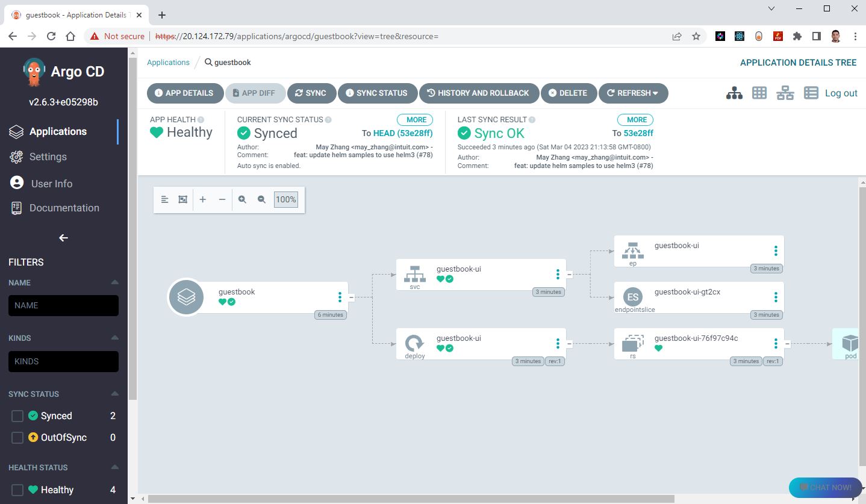Reload the browser page
The height and width of the screenshot is (504, 866).
click(x=51, y=36)
